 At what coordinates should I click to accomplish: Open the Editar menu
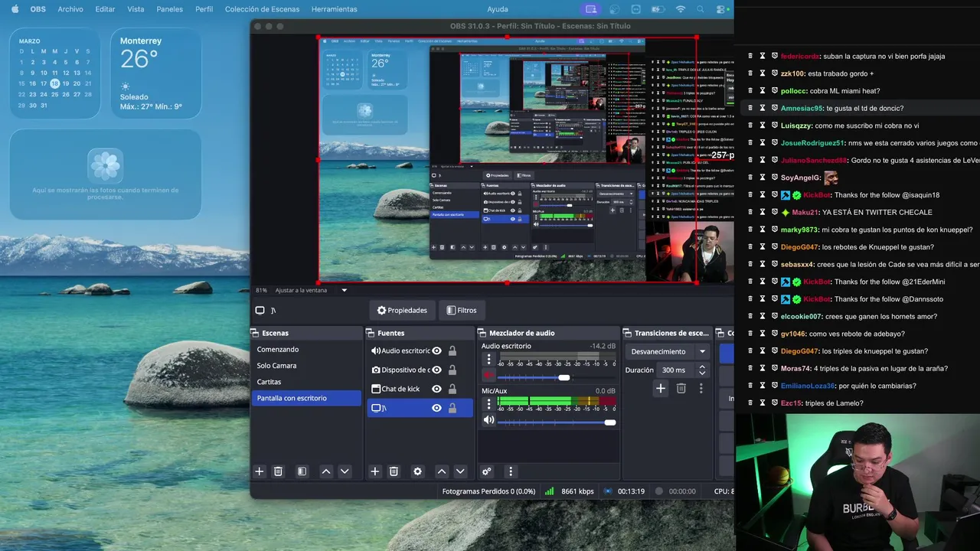(105, 9)
